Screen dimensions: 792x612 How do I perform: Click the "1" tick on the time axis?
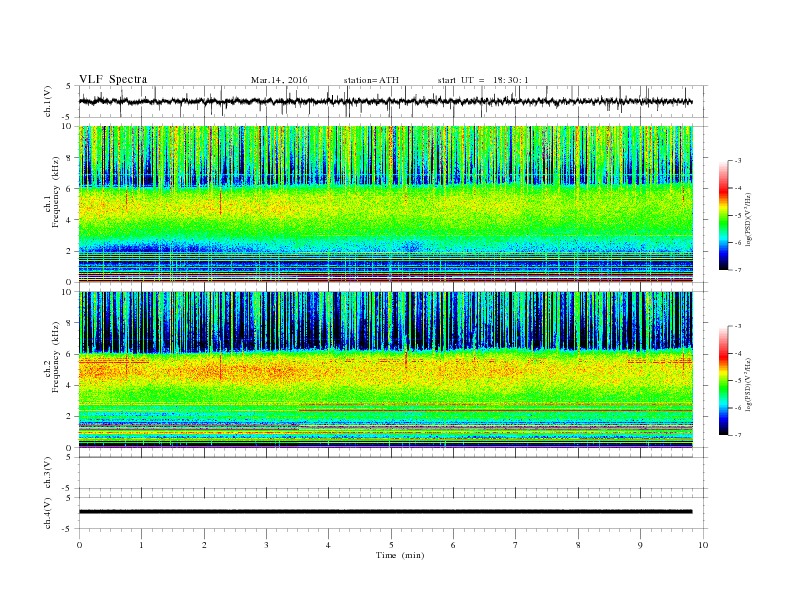click(141, 545)
